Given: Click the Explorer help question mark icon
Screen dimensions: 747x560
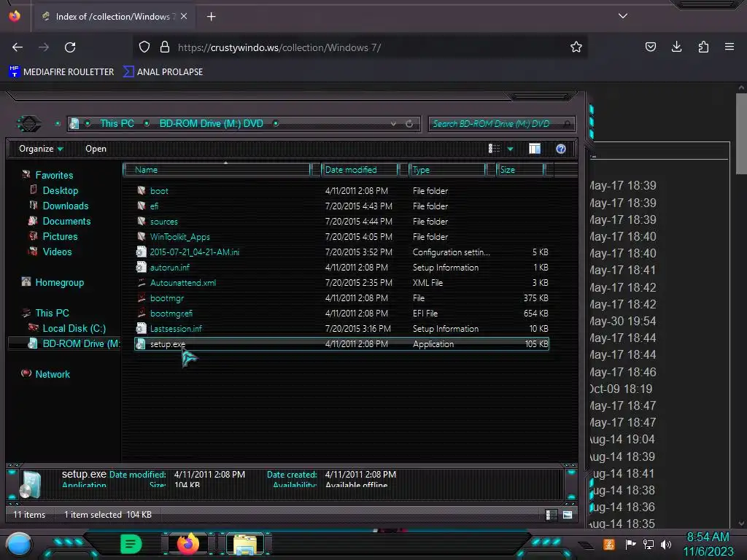Looking at the screenshot, I should tap(561, 149).
